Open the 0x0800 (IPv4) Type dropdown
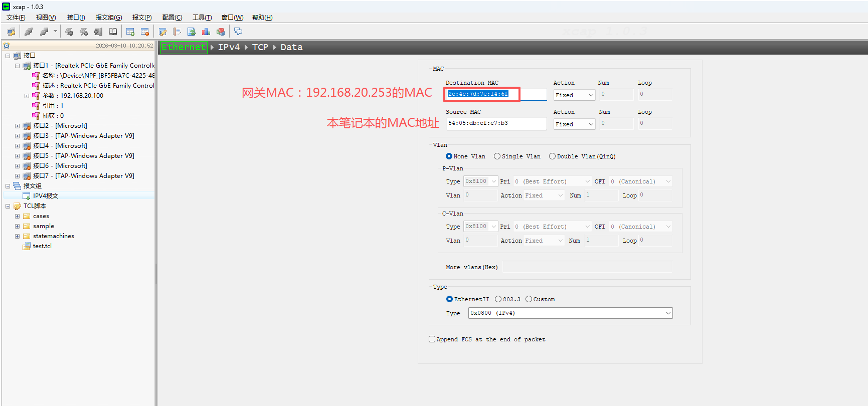868x406 pixels. coord(570,313)
